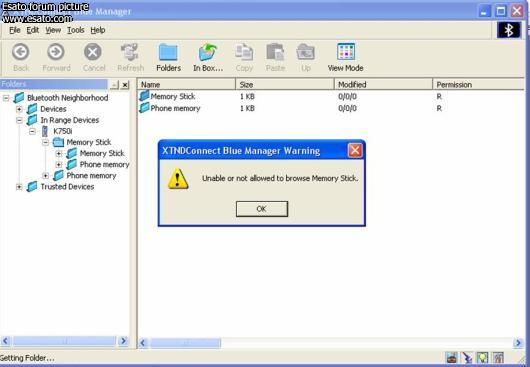The height and width of the screenshot is (367, 530).
Task: Click the file list scroll left arrow
Action: click(x=143, y=343)
